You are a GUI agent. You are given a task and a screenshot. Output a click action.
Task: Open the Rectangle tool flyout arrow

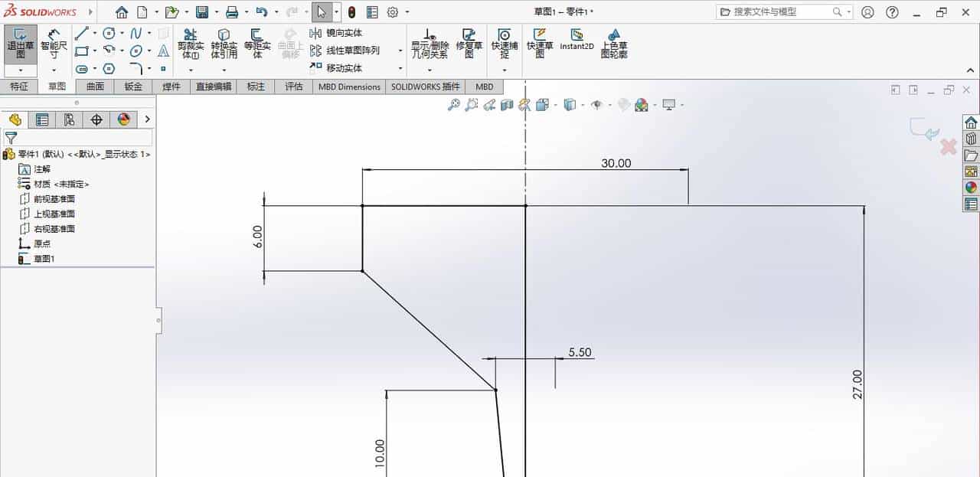[x=95, y=50]
